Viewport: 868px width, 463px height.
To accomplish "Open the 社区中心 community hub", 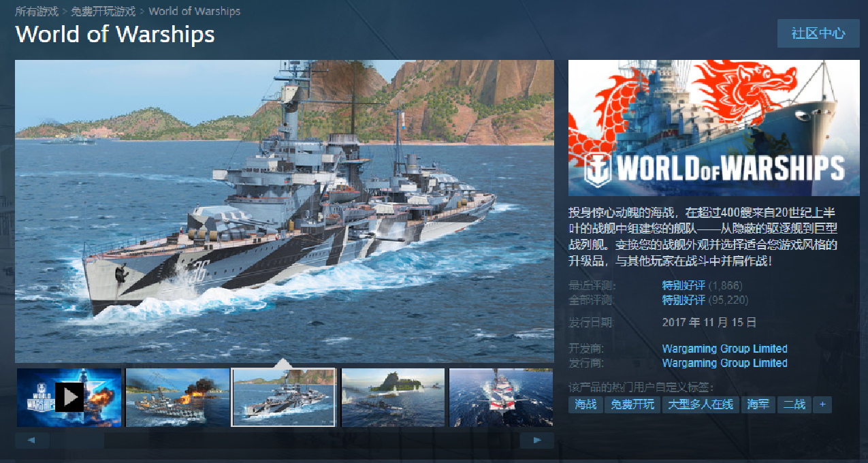I will (818, 33).
